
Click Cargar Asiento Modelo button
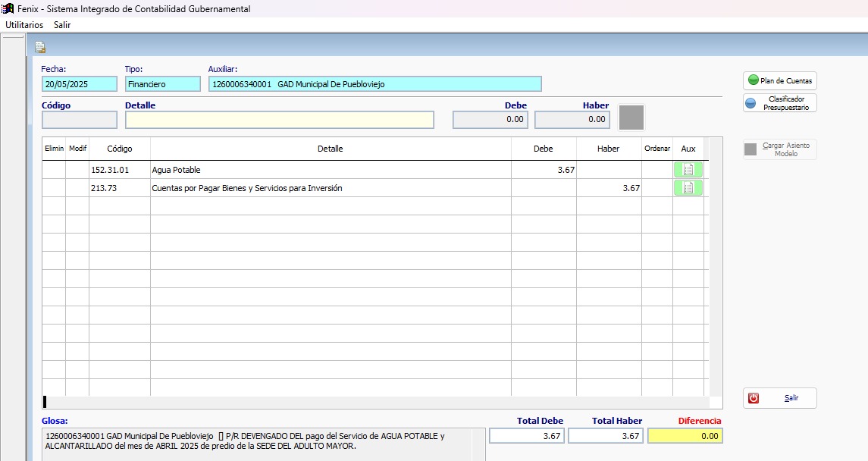coord(779,149)
